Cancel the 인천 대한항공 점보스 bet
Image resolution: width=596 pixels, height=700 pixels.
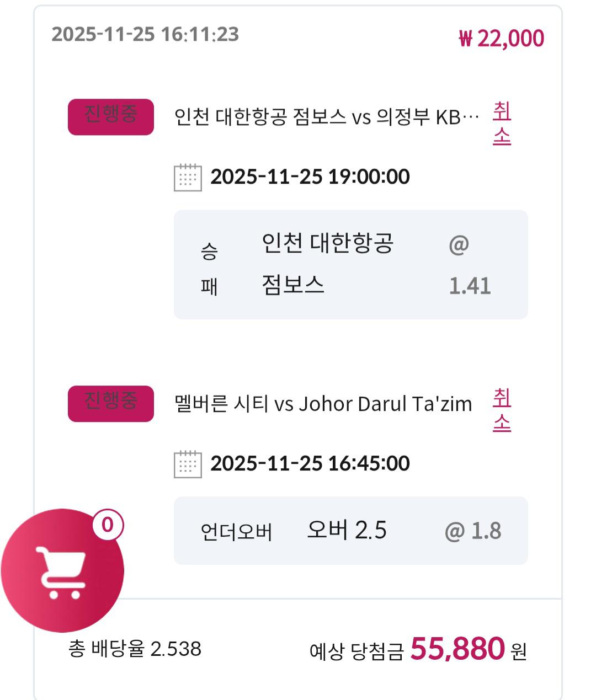502,124
